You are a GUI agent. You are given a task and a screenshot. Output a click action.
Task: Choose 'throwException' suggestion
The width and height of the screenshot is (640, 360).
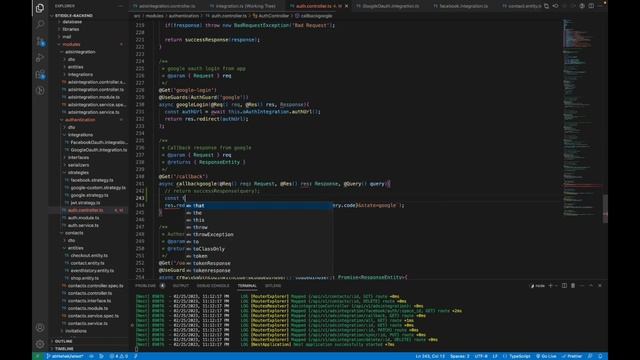258,234
